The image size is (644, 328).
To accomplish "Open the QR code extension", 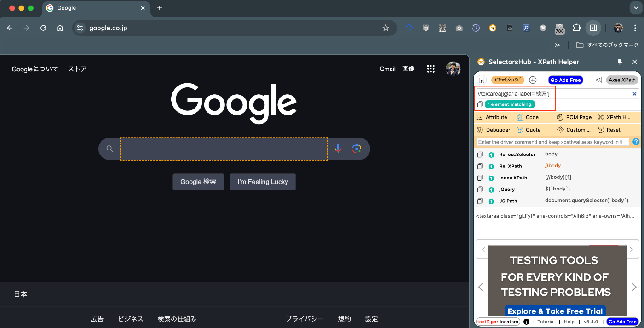I will (x=443, y=28).
